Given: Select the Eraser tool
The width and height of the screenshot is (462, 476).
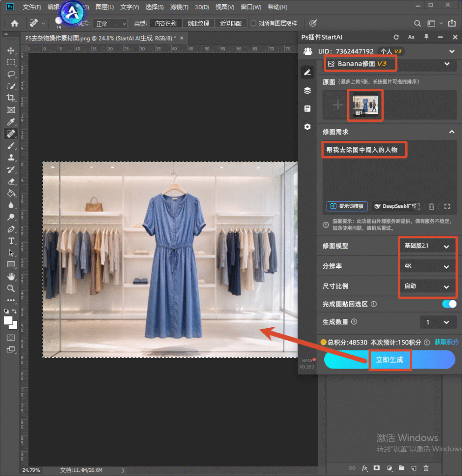Looking at the screenshot, I should coord(11,182).
